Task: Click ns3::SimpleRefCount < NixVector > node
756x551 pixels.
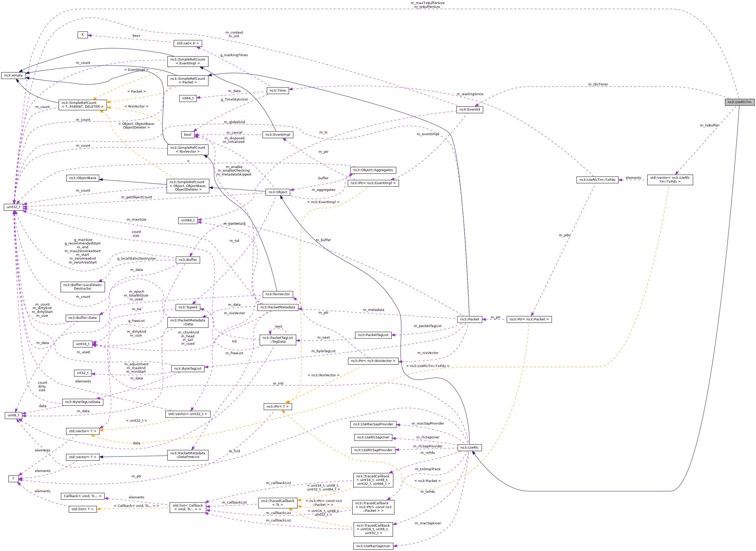Action: (188, 150)
